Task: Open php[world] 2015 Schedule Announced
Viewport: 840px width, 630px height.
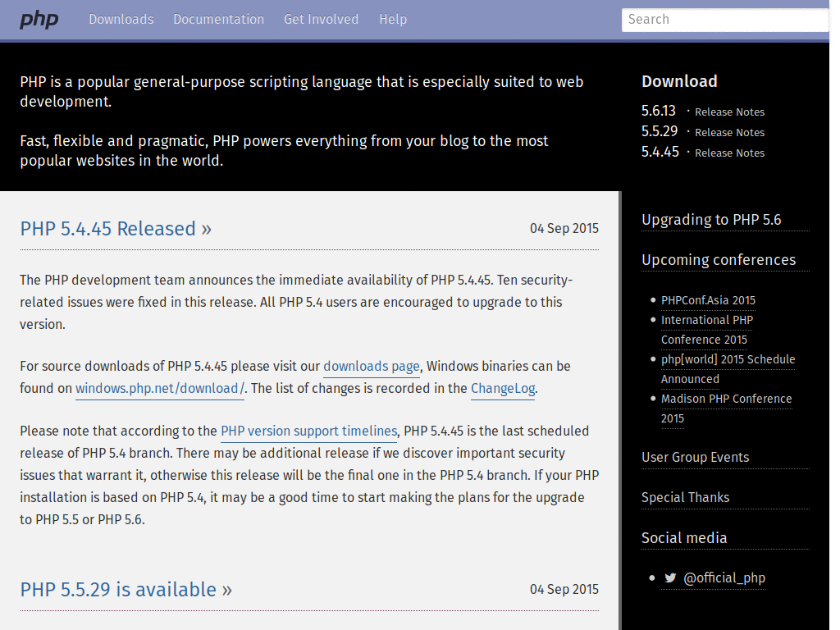Action: [x=728, y=359]
